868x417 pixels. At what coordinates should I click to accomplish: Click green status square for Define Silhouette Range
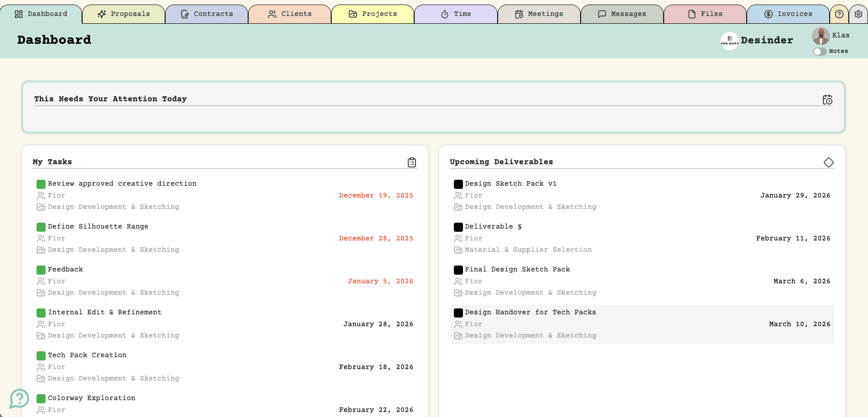[41, 227]
